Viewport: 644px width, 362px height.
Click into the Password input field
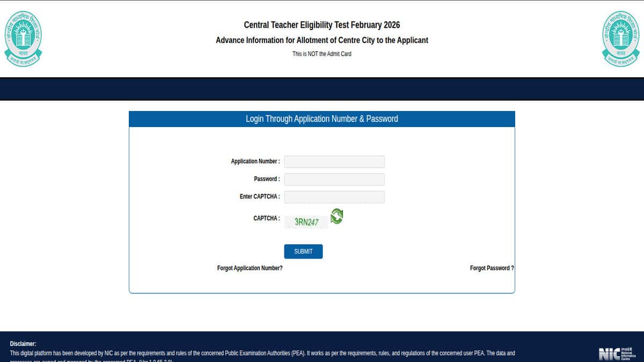pyautogui.click(x=334, y=179)
